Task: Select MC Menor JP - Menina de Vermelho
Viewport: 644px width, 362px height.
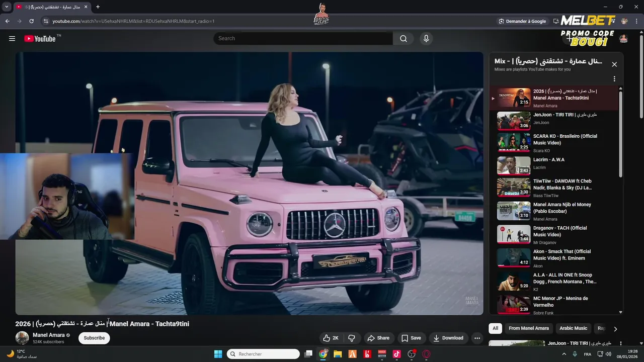Action: [x=553, y=305]
